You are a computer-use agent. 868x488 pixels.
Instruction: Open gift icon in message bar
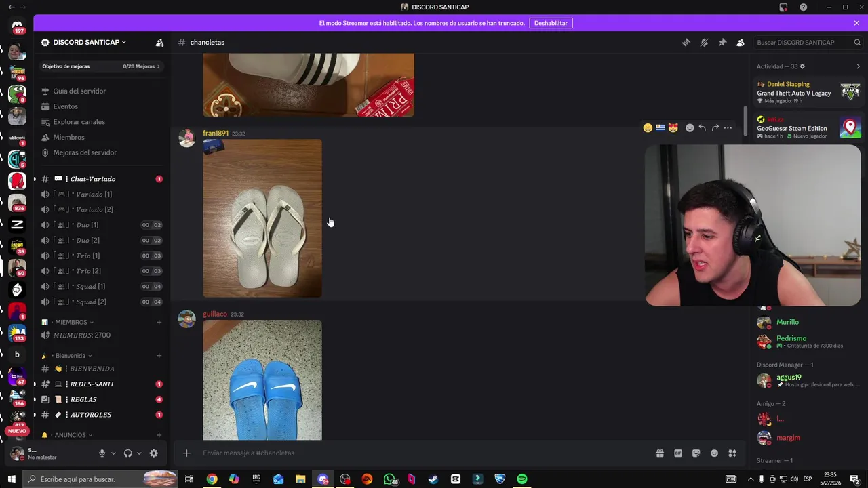coord(659,453)
